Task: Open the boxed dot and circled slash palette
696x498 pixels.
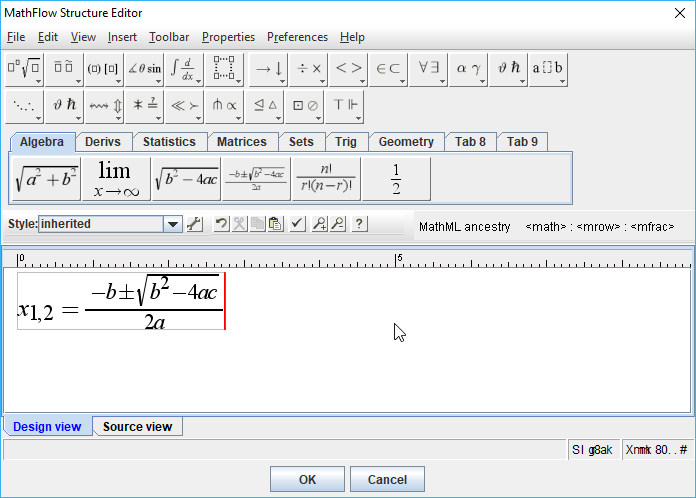Action: pyautogui.click(x=304, y=106)
